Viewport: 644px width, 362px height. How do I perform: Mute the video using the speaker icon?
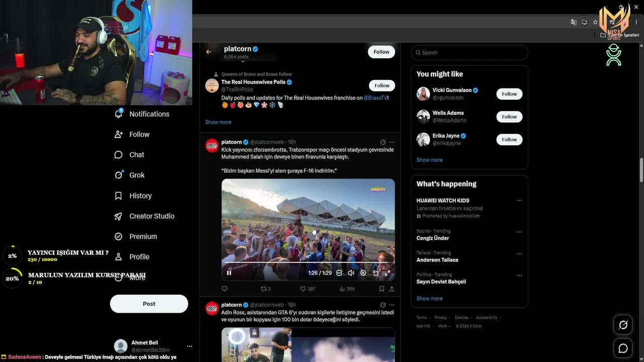[x=351, y=273]
